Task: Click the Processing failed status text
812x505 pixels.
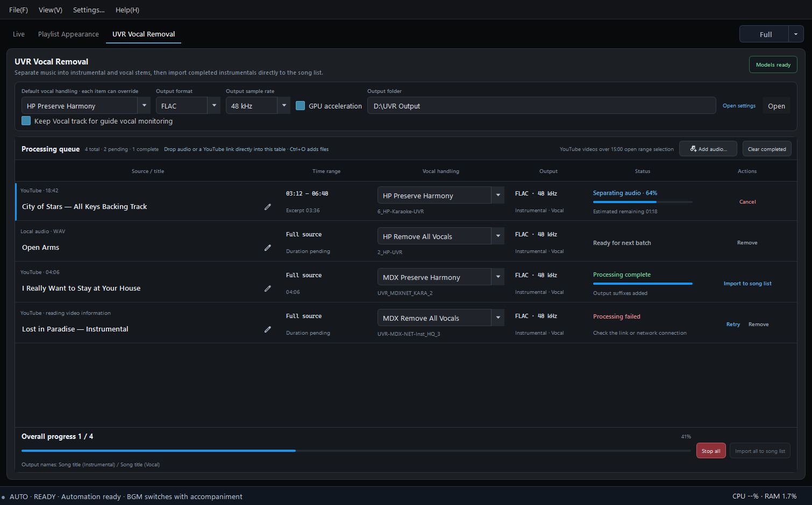Action: [617, 316]
